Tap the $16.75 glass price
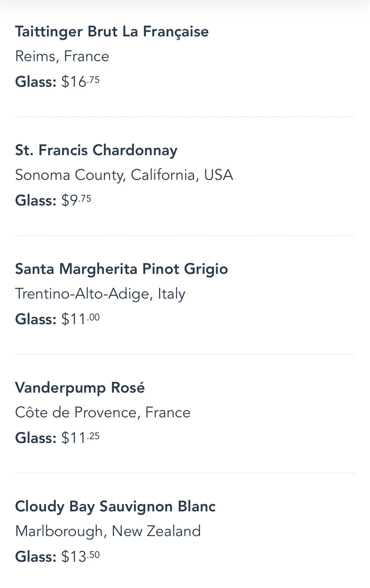370x588 pixels. click(x=80, y=81)
